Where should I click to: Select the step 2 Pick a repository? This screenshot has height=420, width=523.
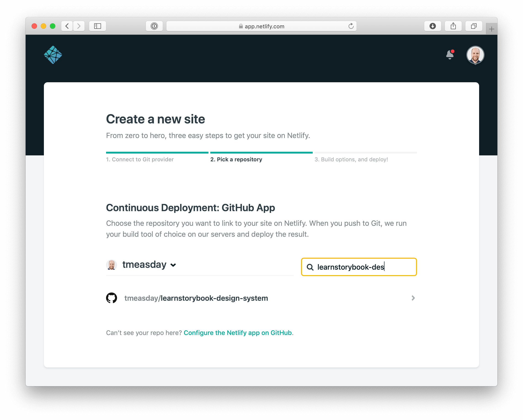click(x=236, y=159)
